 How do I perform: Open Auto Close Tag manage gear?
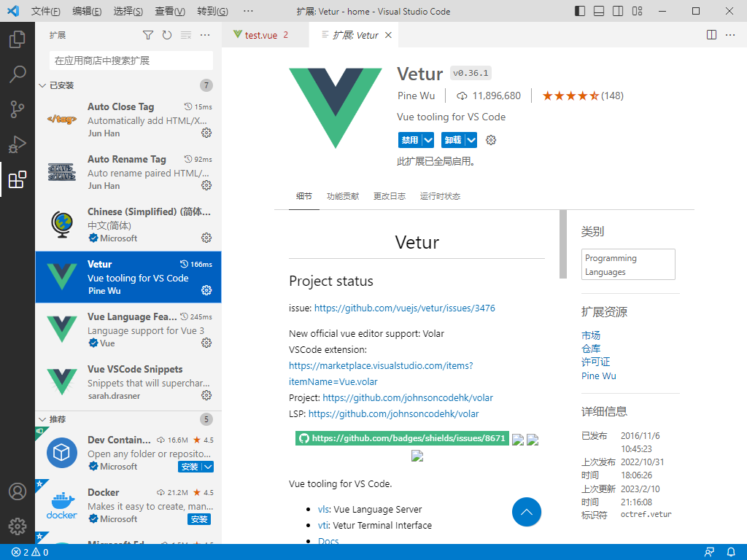[x=206, y=133]
